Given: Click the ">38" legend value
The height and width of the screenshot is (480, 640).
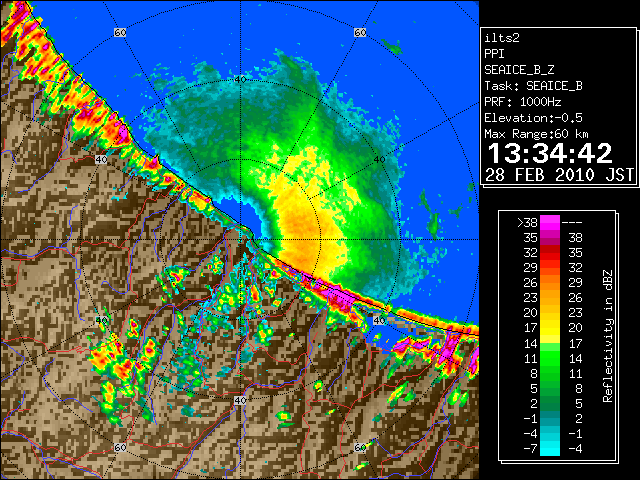Looking at the screenshot, I should pyautogui.click(x=527, y=223).
